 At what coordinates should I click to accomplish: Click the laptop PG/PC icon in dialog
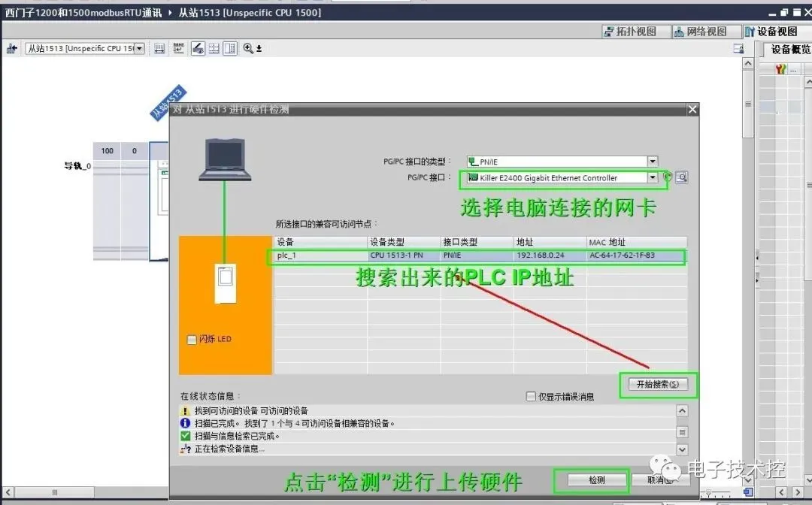(225, 159)
